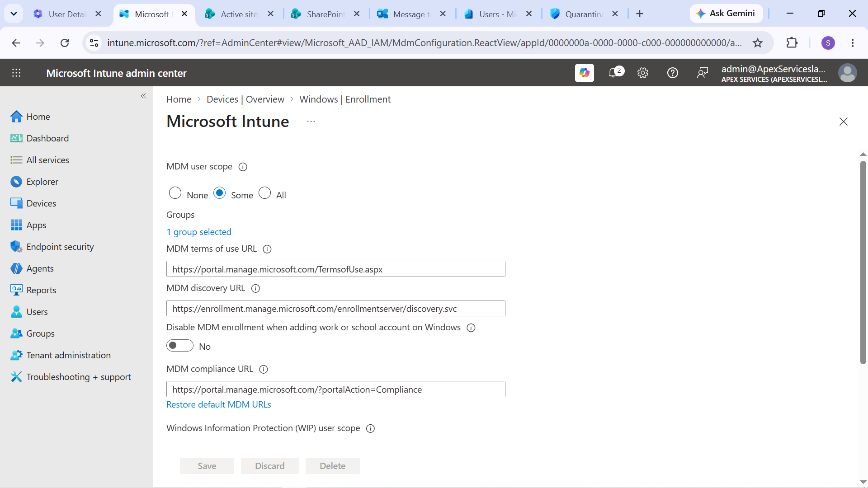868x488 pixels.
Task: Show info for WIP user scope
Action: (x=370, y=429)
